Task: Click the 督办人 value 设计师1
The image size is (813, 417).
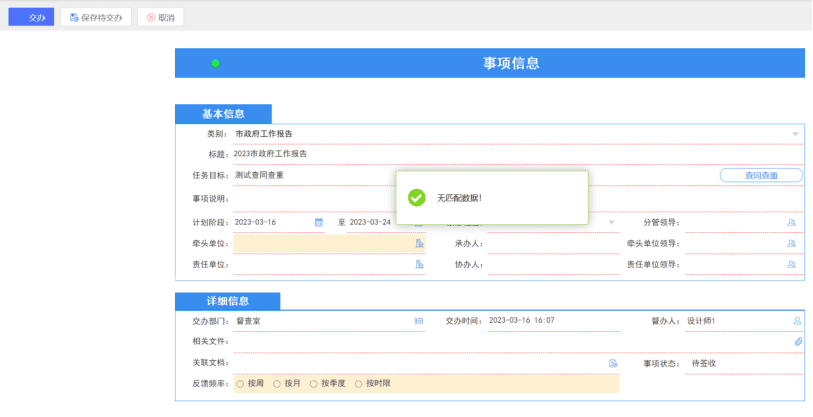Action: (x=701, y=321)
